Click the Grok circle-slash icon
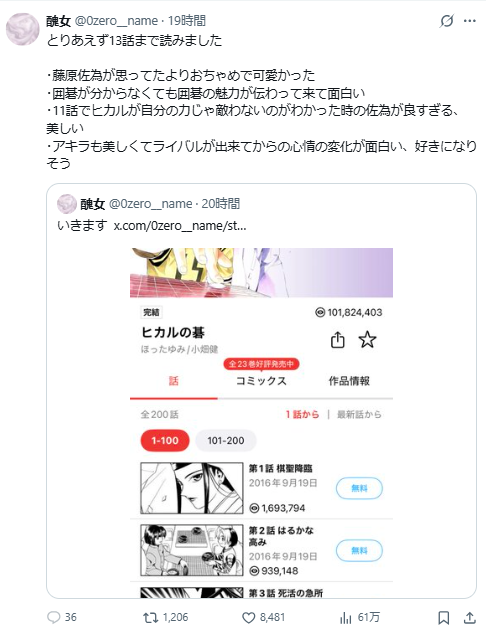 pos(447,21)
